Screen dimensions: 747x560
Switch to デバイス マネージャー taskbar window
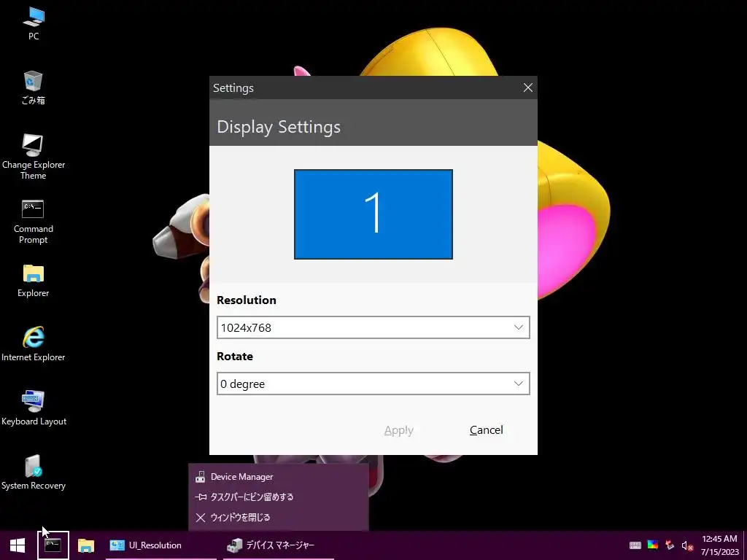tap(278, 545)
